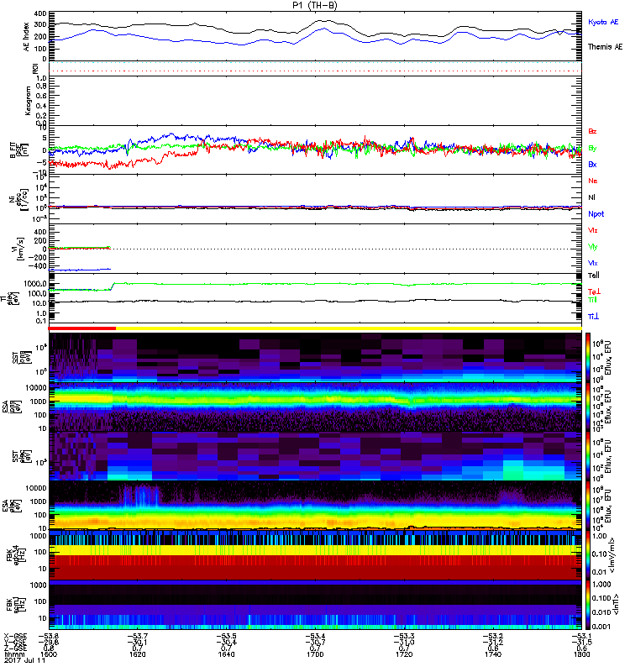Image resolution: width=630 pixels, height=672 pixels.
Task: Click the green Viy velocity legend label
Action: [593, 247]
